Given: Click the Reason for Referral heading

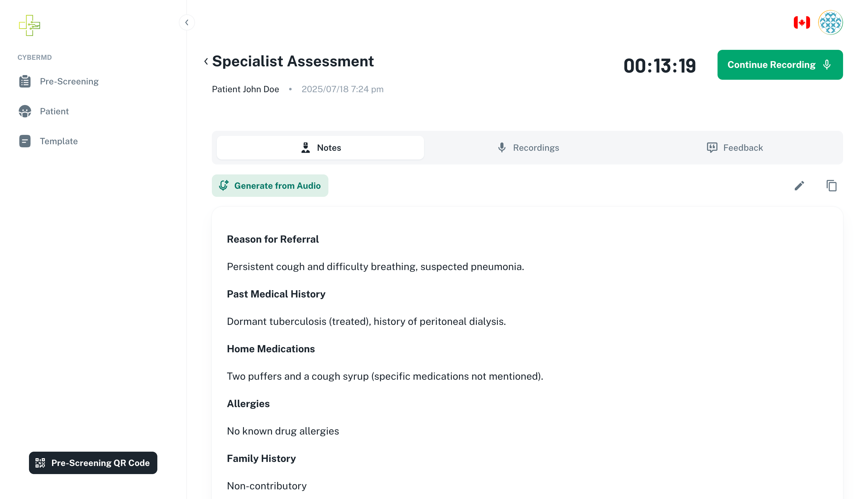Looking at the screenshot, I should (x=273, y=239).
